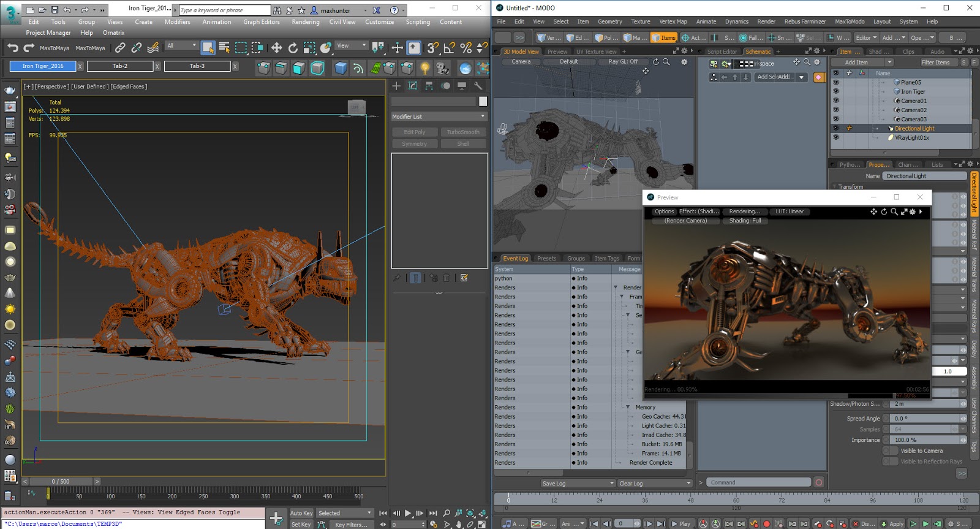Click the light bulb icon in toolbar
980x529 pixels.
click(424, 68)
